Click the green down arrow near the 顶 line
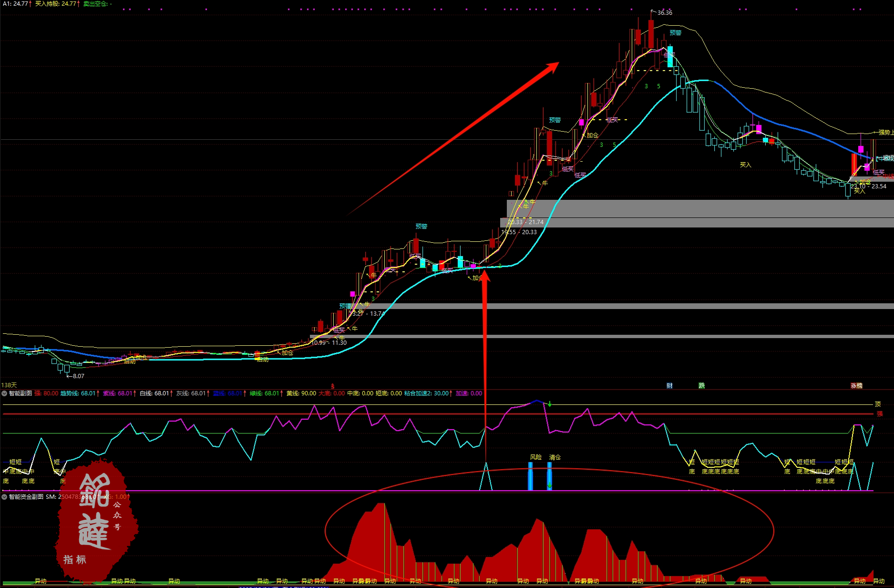This screenshot has height=588, width=894. pyautogui.click(x=550, y=404)
